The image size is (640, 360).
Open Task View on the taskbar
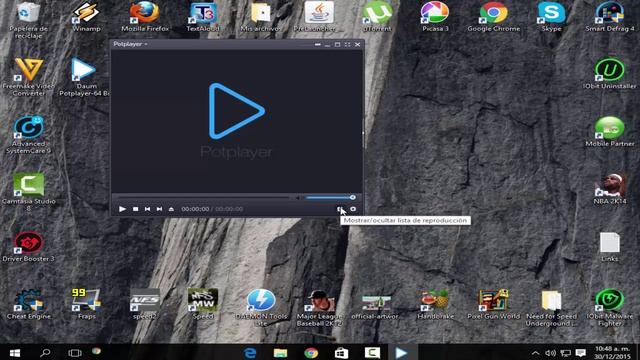coord(75,353)
